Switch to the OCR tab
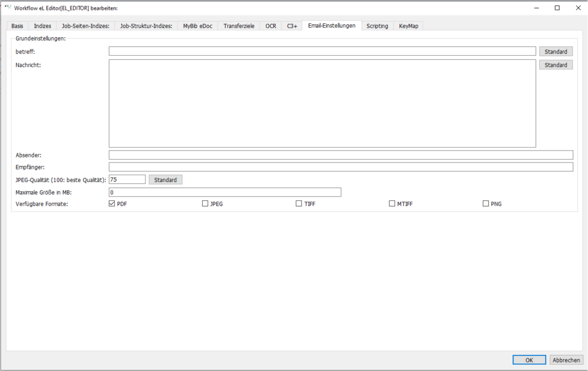The image size is (588, 371). tap(271, 26)
